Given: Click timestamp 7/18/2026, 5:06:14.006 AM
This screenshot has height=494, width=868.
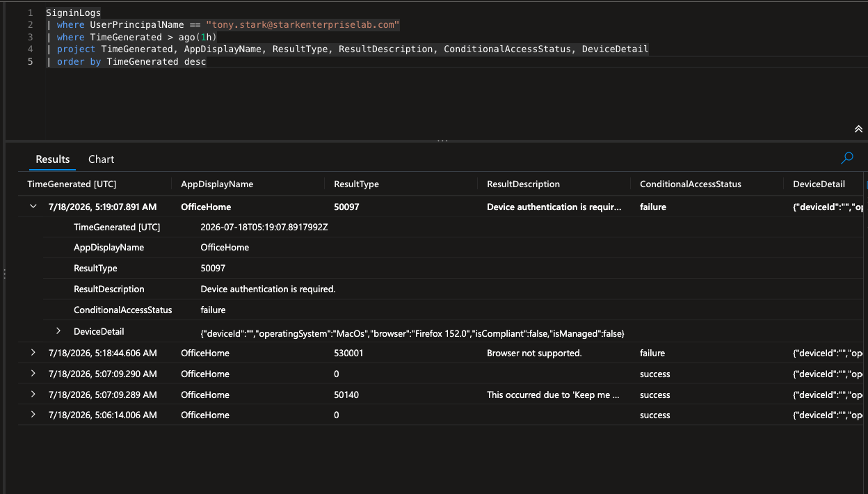Looking at the screenshot, I should 103,415.
